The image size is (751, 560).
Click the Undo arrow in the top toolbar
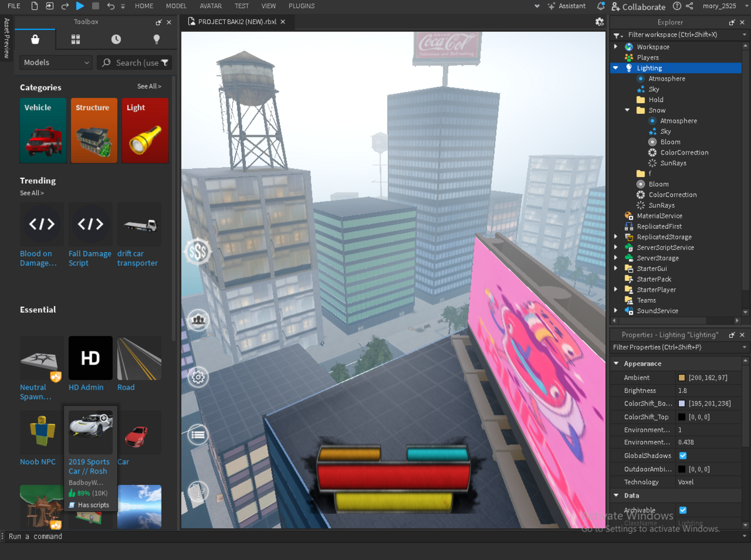pyautogui.click(x=111, y=6)
